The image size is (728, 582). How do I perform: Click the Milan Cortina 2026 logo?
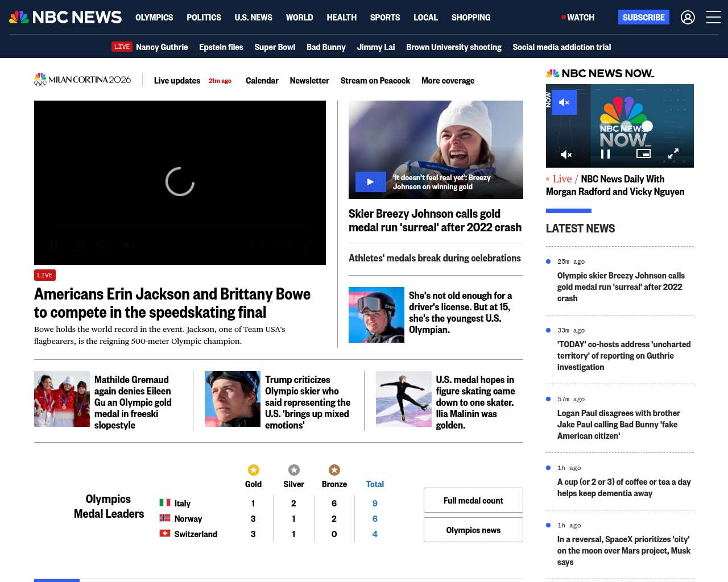click(82, 80)
